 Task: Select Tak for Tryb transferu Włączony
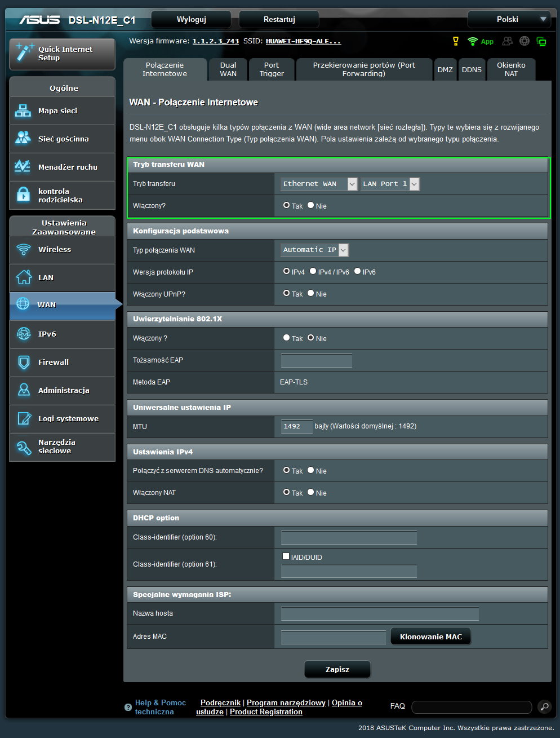coord(286,205)
